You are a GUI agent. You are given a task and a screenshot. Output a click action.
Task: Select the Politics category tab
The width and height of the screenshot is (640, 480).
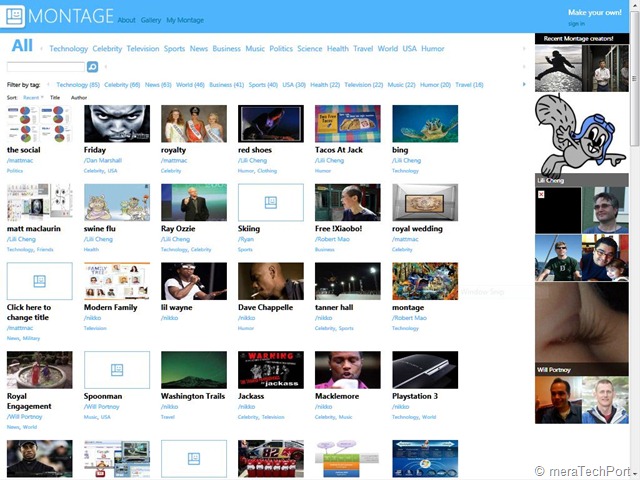coord(281,49)
